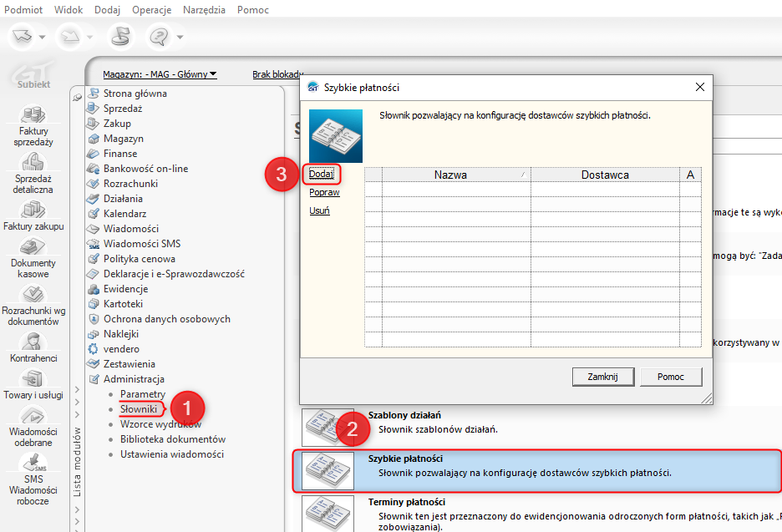Select Strona główna in module list

pos(135,94)
